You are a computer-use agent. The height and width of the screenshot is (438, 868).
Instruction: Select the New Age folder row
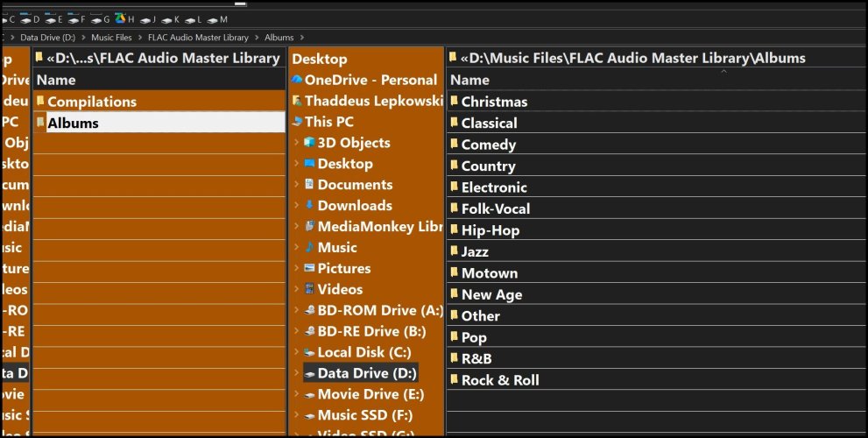click(x=656, y=294)
